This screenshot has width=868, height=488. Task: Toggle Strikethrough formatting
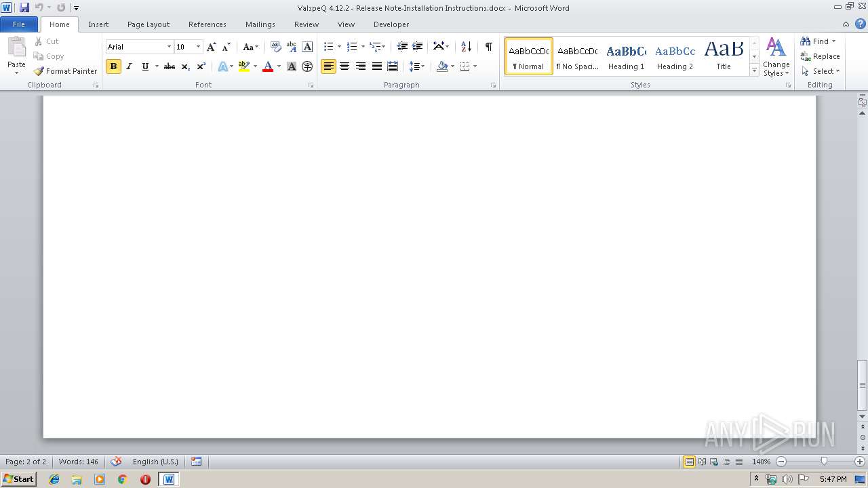(x=170, y=66)
